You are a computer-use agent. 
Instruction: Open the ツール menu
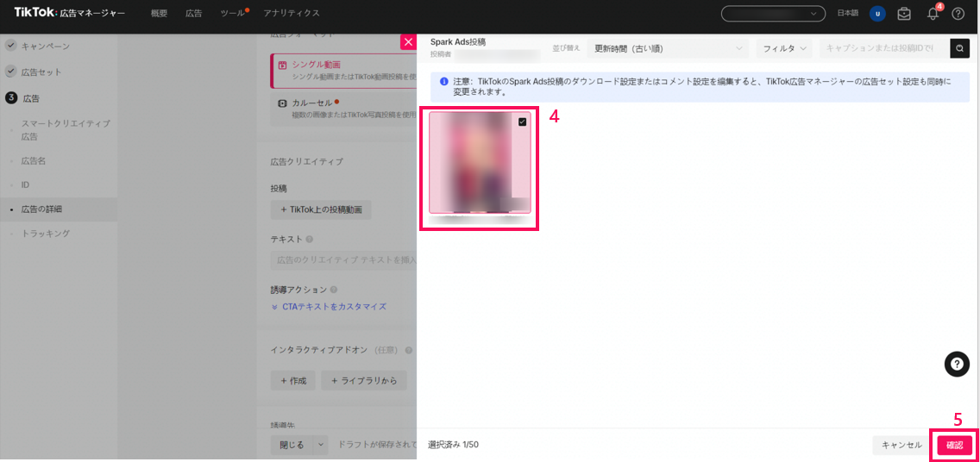click(232, 14)
